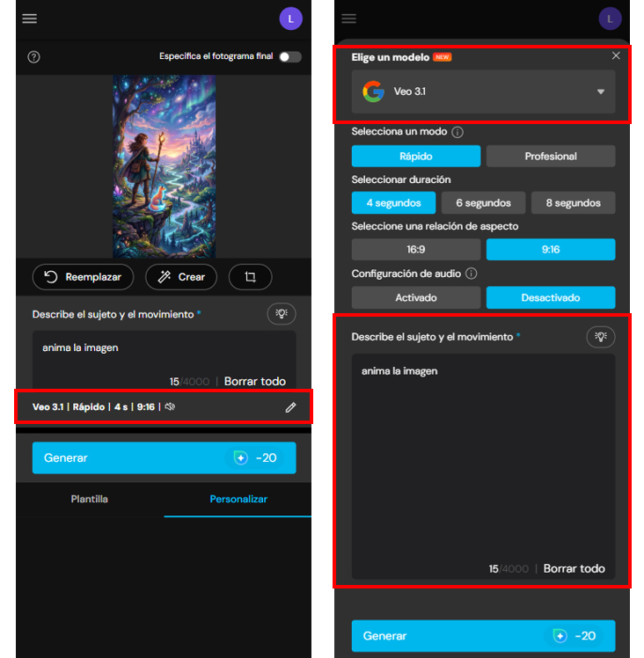
Task: Switch to Plantilla tab
Action: point(90,499)
